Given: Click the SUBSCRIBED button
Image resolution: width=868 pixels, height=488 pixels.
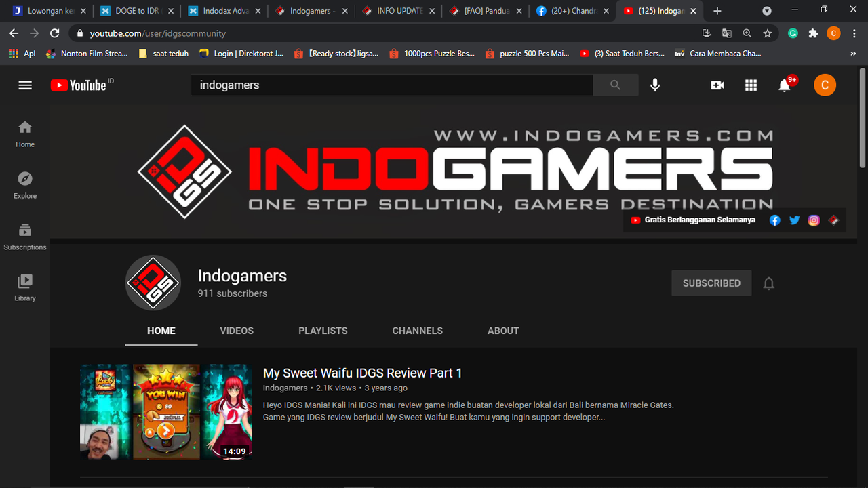Looking at the screenshot, I should pyautogui.click(x=711, y=283).
